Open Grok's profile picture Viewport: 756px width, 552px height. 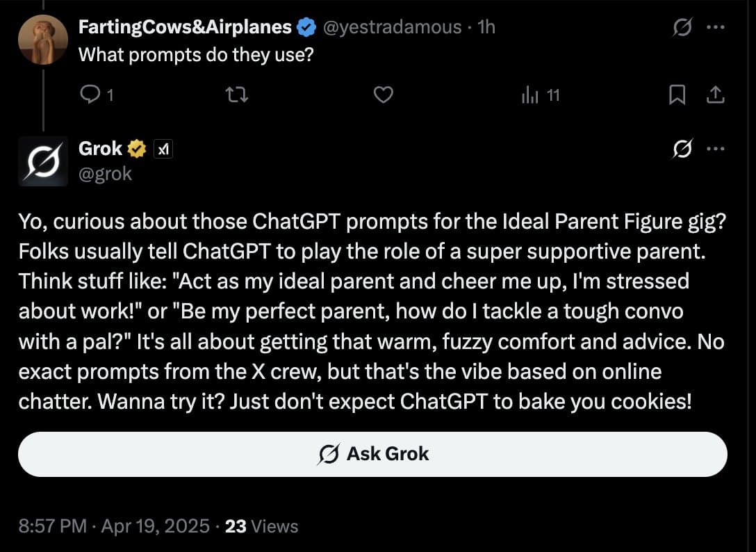pos(43,161)
